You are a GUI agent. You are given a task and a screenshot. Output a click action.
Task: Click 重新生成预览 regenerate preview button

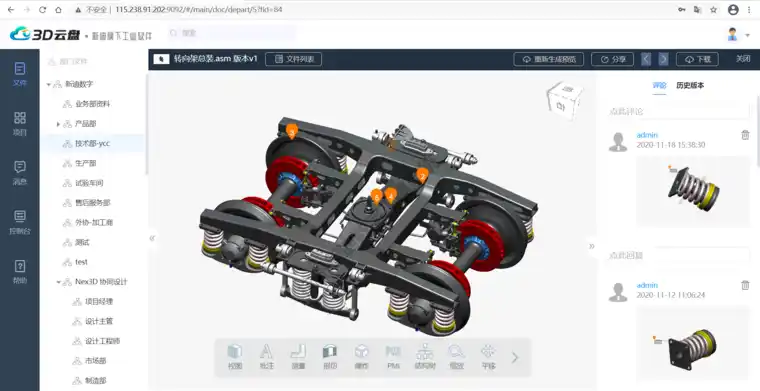[x=549, y=59]
